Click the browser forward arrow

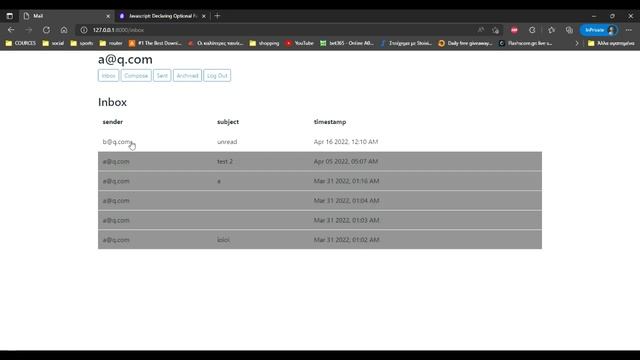tap(29, 30)
